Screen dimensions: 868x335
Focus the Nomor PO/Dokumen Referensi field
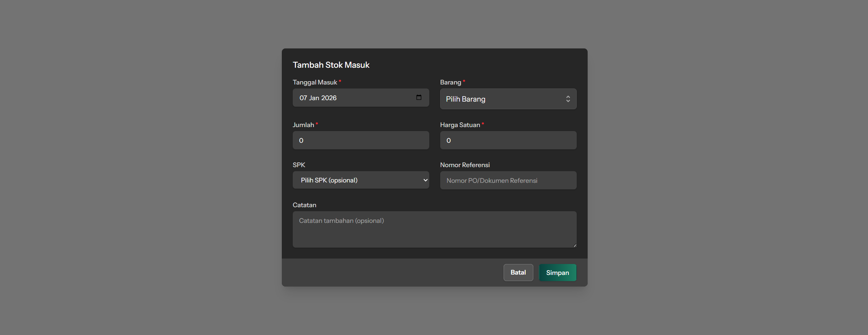508,181
